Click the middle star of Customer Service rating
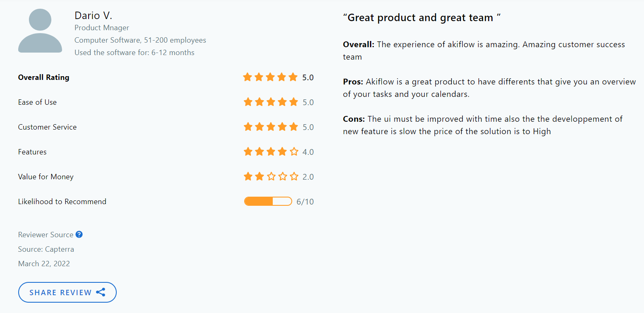Screen dimensions: 644x313 click(271, 127)
